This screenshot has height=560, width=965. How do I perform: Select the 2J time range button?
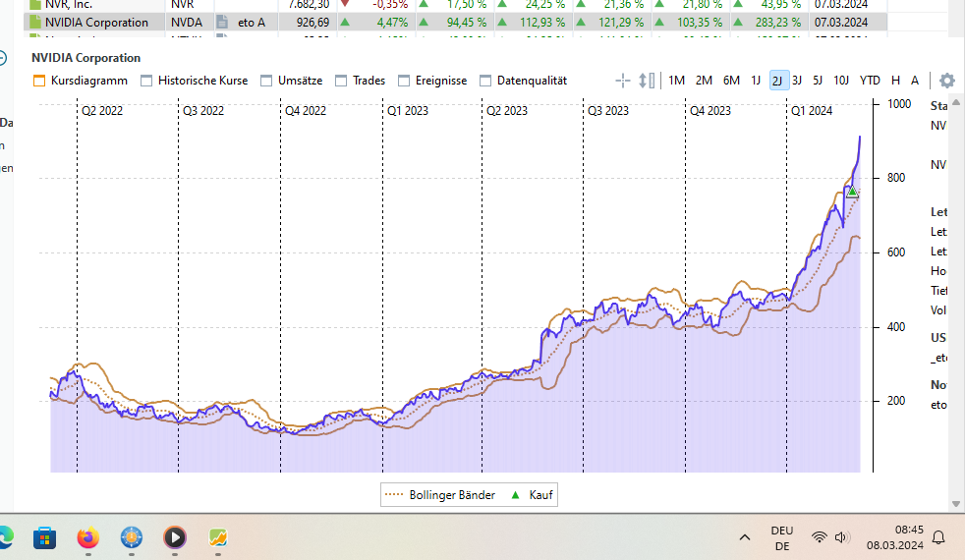(778, 81)
